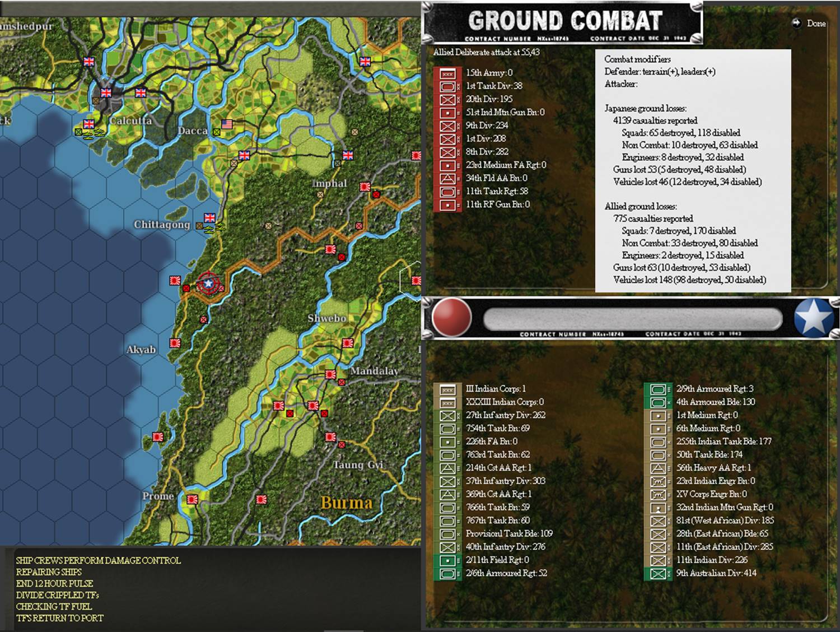Click the 255th Indian Tank Bde icon

tap(658, 442)
